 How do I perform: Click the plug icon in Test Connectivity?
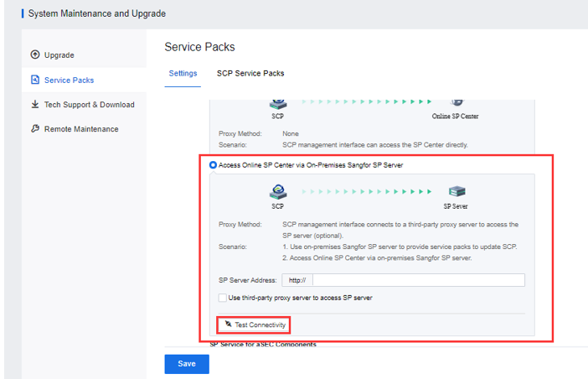tap(228, 324)
